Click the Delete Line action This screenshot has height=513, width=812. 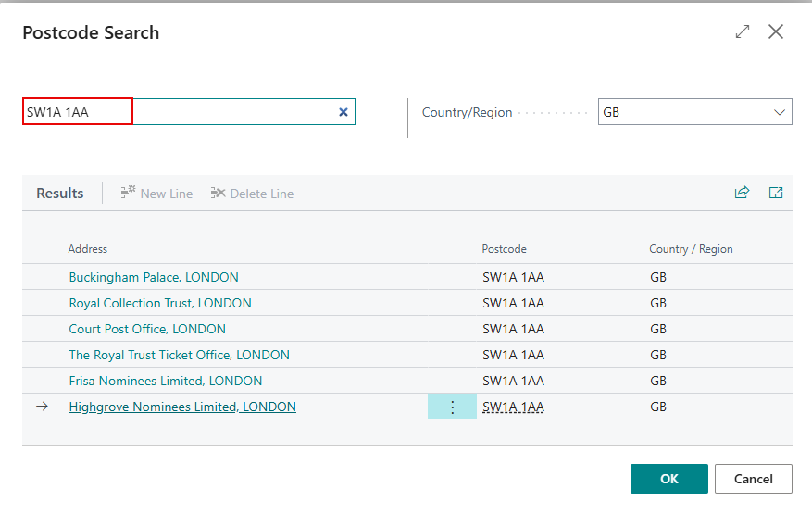coord(252,194)
